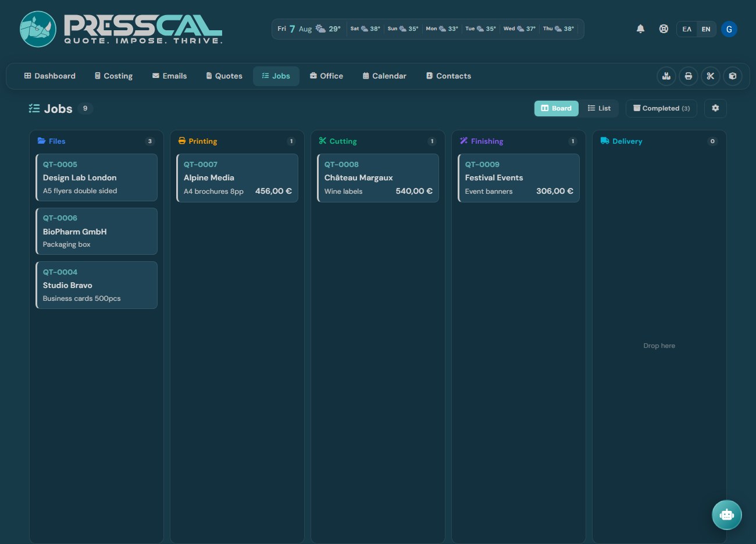
Task: Open job QT-0007 Alpine Media
Action: [237, 178]
